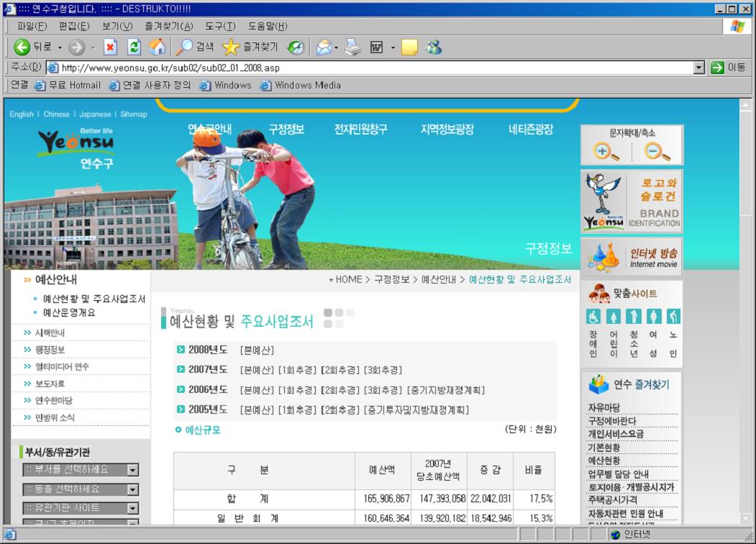Open the 검색 search magnifier button
This screenshot has width=756, height=544.
pos(194,47)
